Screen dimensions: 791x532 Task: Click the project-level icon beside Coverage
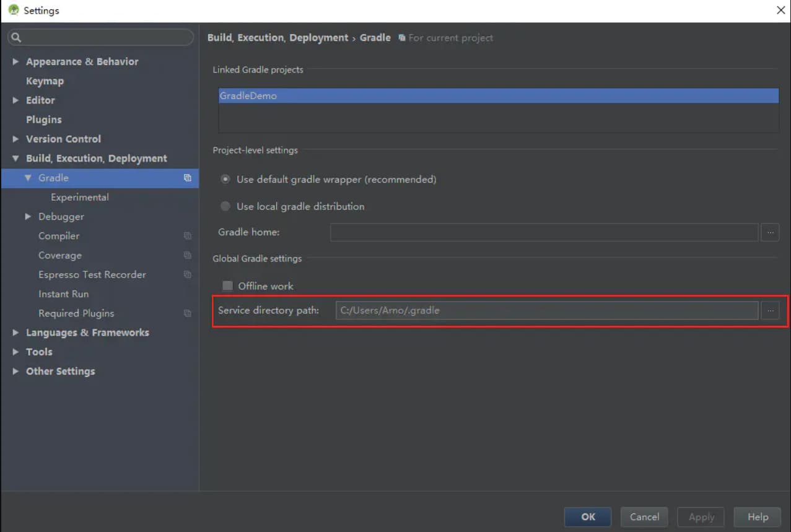pyautogui.click(x=187, y=255)
